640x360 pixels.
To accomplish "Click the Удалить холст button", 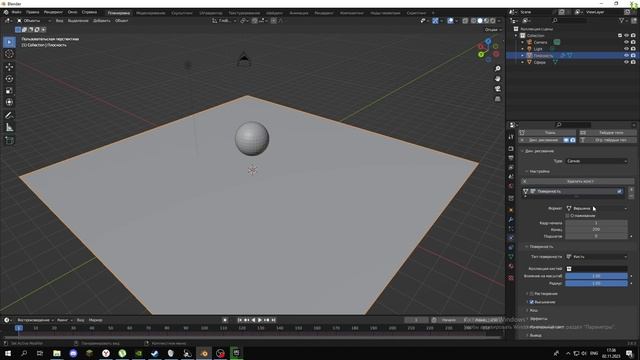I will (x=578, y=181).
